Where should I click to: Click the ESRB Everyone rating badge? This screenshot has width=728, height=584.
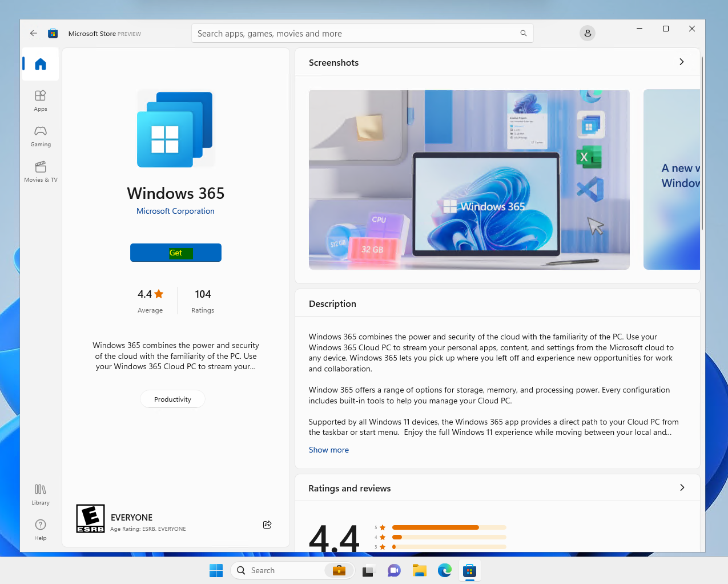(x=90, y=519)
